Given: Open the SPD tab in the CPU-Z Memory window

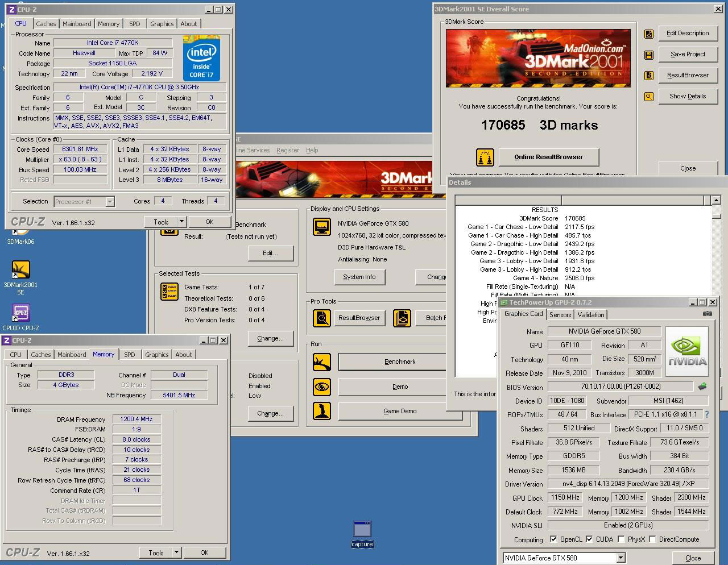Looking at the screenshot, I should click(130, 355).
